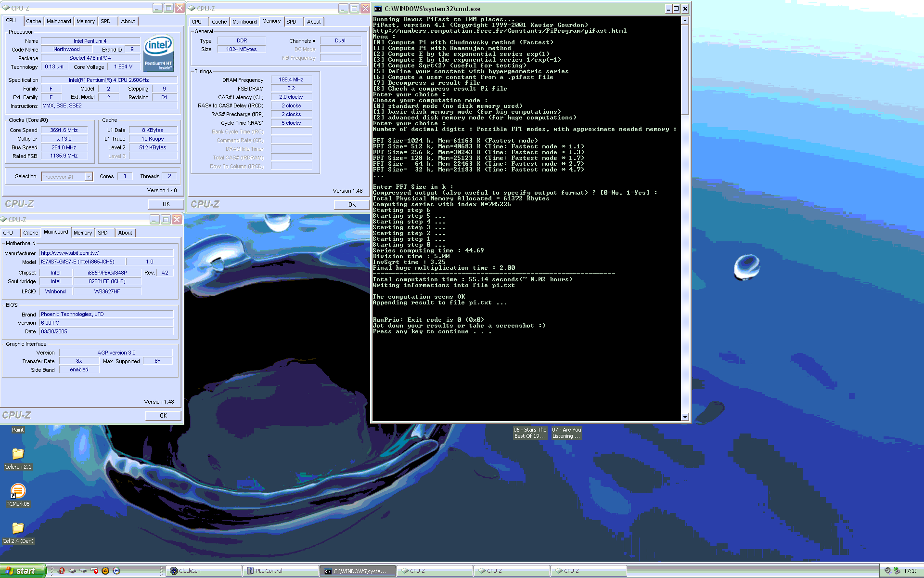Click the Level 2 cache value 512 KBytes
924x578 pixels.
click(x=153, y=147)
